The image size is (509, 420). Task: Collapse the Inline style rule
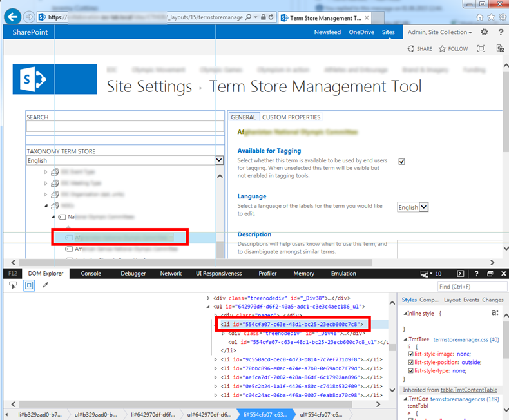(405, 314)
